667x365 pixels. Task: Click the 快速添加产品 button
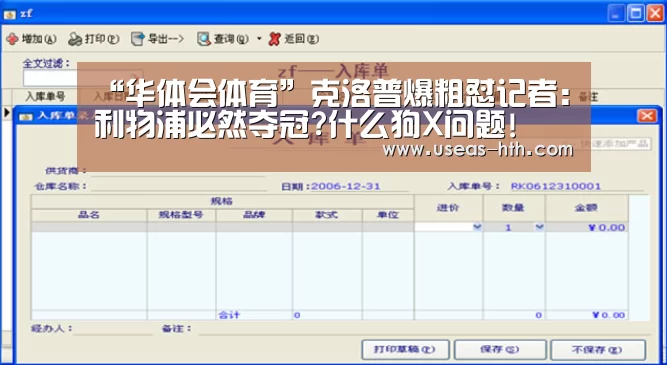[x=615, y=144]
